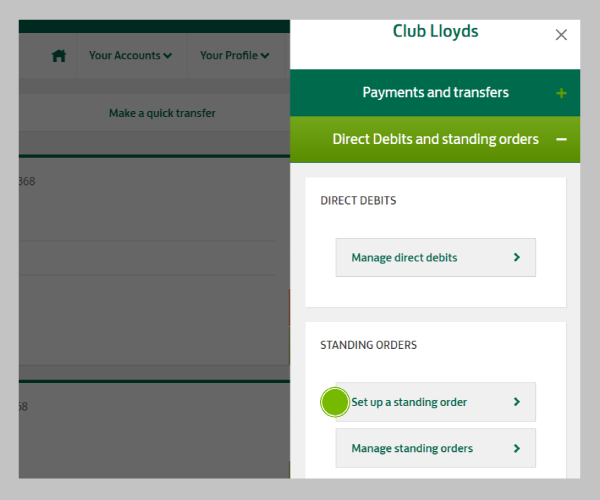Open Manage standing orders
600x500 pixels.
pyautogui.click(x=435, y=448)
